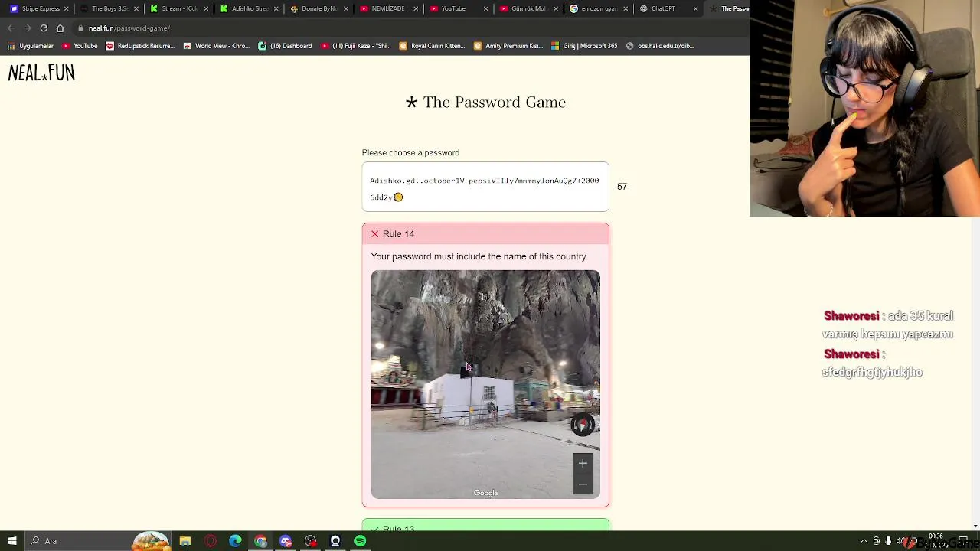Switch to the NEMLİZADE YouTube tab
Image resolution: width=980 pixels, height=551 pixels.
pyautogui.click(x=389, y=8)
